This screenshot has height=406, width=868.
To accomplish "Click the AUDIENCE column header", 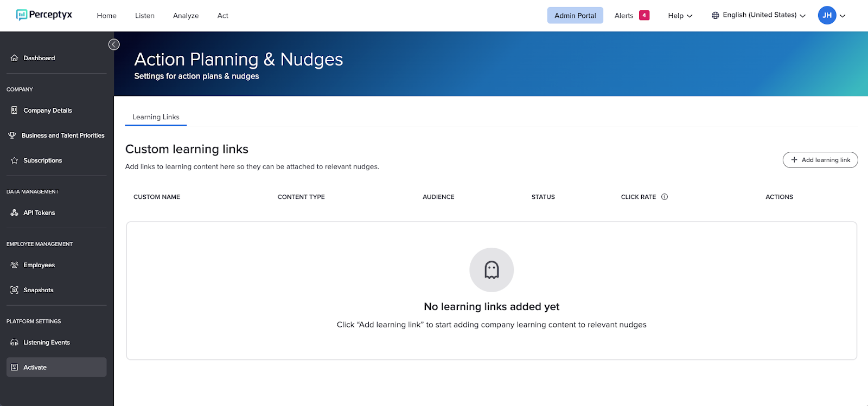I will click(x=438, y=197).
